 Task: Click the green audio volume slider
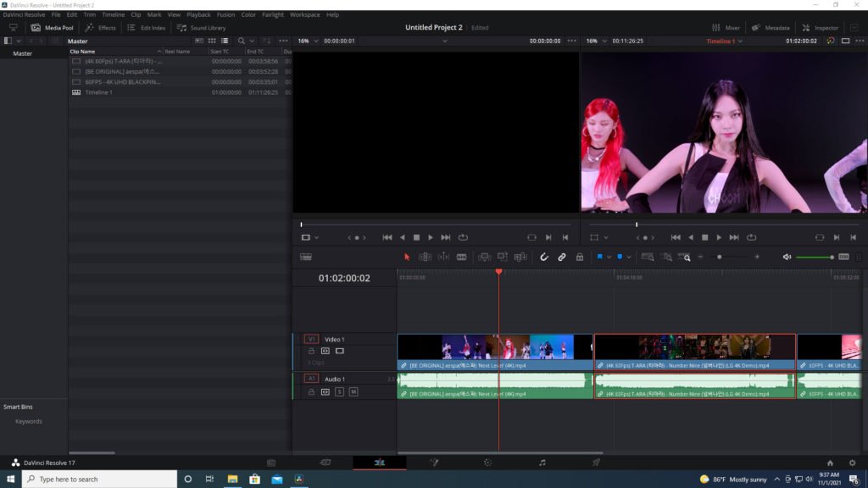pos(814,257)
